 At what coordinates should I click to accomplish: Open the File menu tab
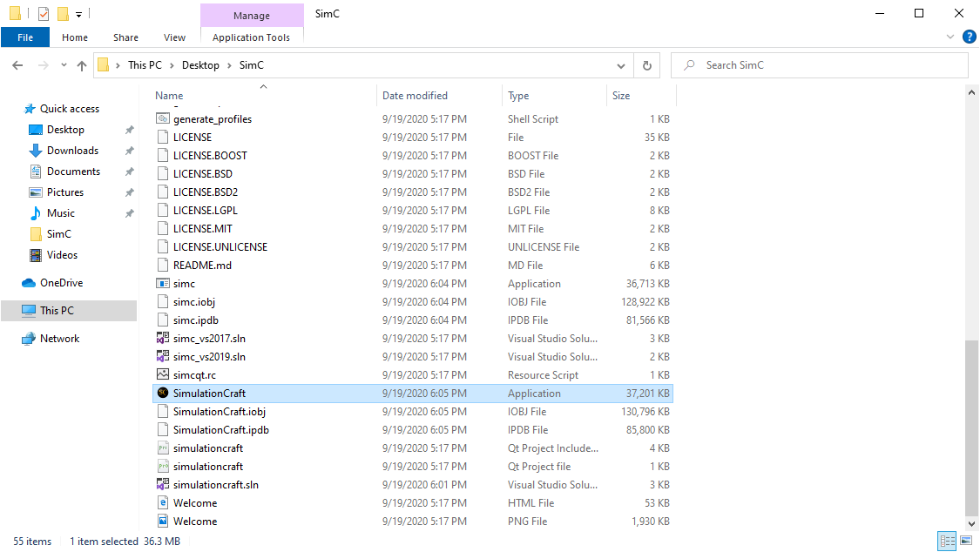[x=25, y=37]
